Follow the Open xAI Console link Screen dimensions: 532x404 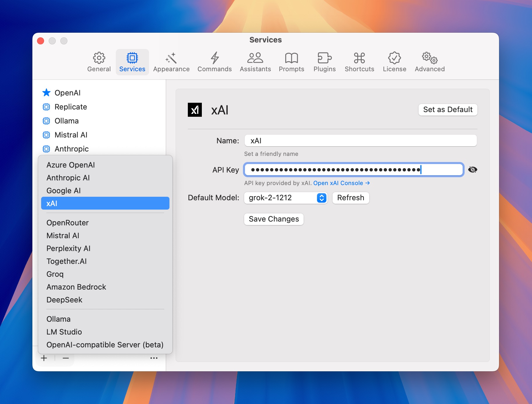click(x=341, y=183)
